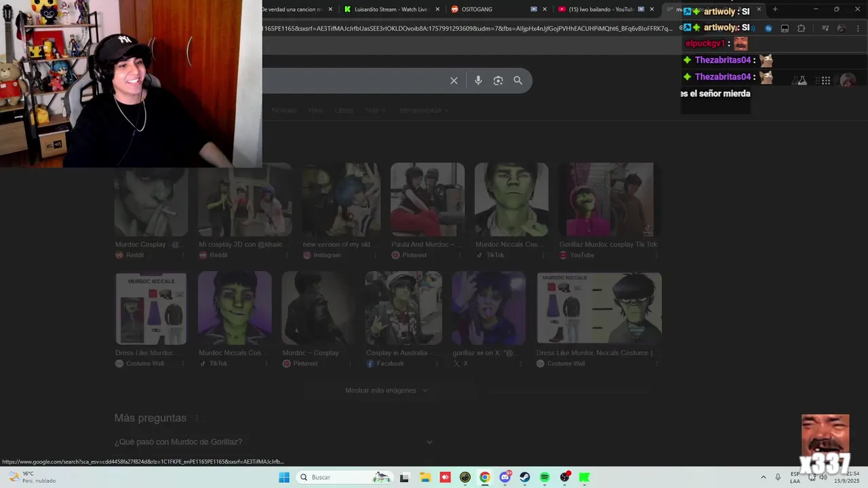Open Google apps grid icon

(x=825, y=81)
